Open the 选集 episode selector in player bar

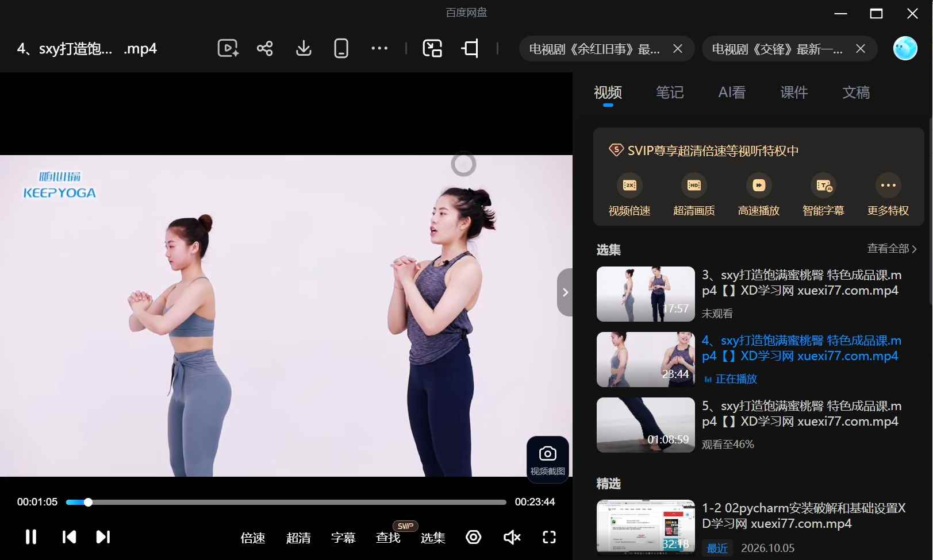pos(433,538)
